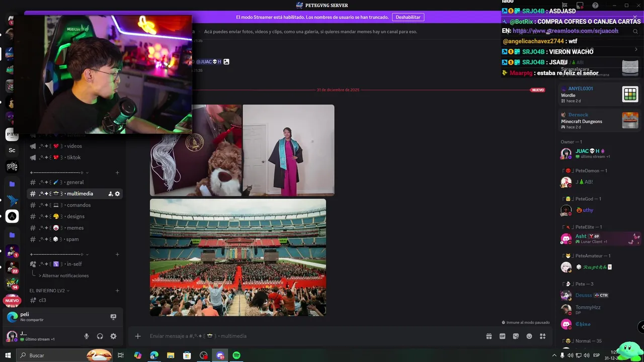644x362 pixels.
Task: Add channel to category above general
Action: (117, 172)
